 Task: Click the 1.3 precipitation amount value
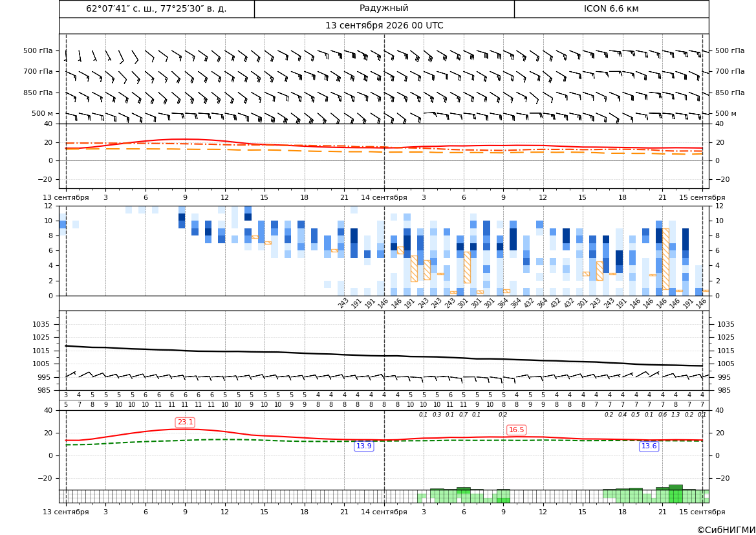(675, 415)
